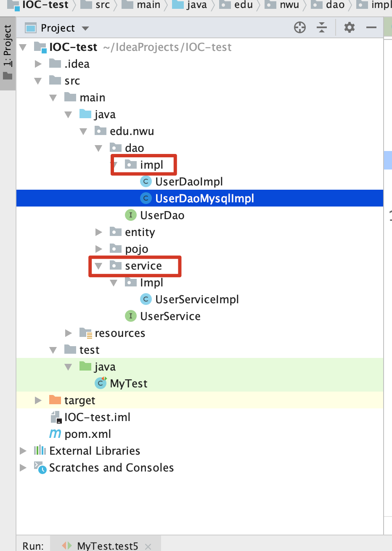Click the entity package label
The width and height of the screenshot is (392, 551).
pyautogui.click(x=140, y=232)
